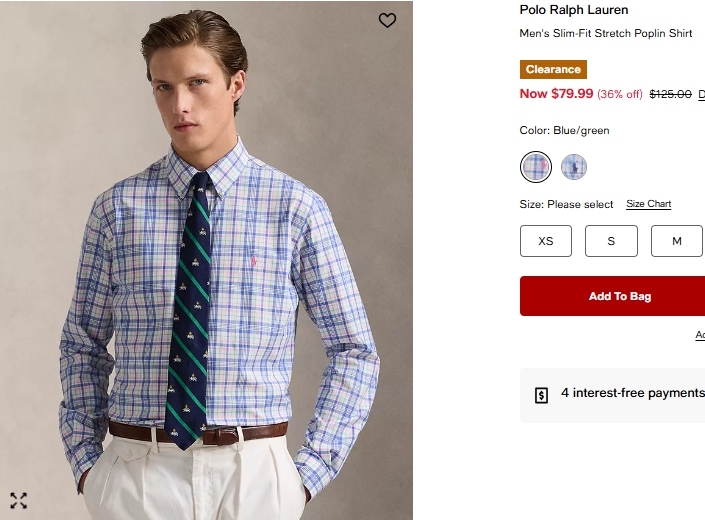705x520 pixels.
Task: Open the fullscreen image expand icon
Action: (19, 501)
